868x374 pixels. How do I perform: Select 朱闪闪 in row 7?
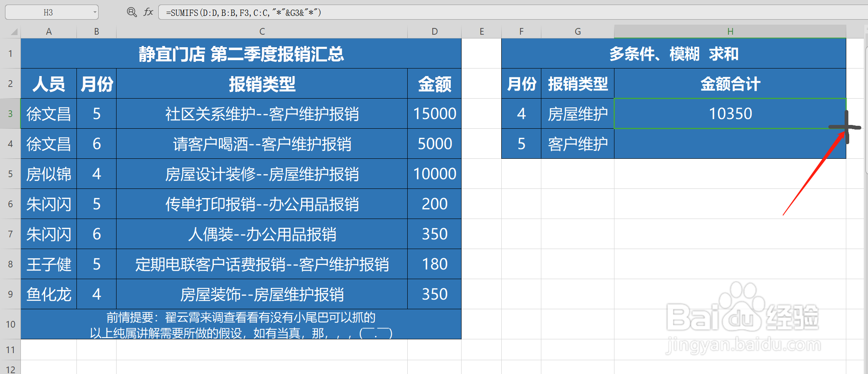coord(49,234)
